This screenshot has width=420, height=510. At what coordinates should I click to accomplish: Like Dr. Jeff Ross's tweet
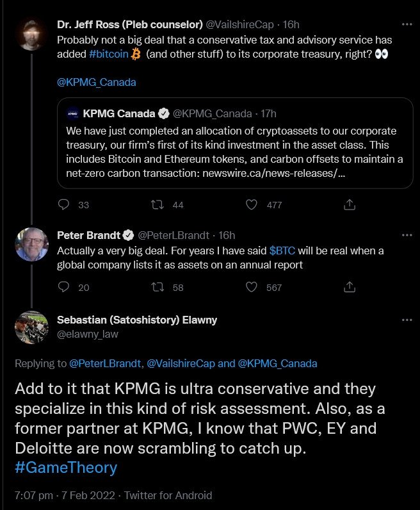pos(251,204)
